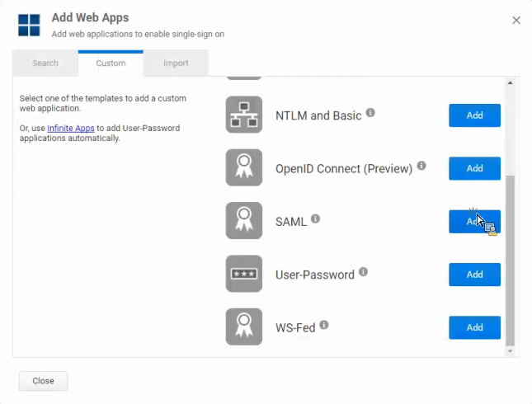Image resolution: width=532 pixels, height=404 pixels.
Task: Click the User-Password asterisks icon
Action: [x=244, y=274]
